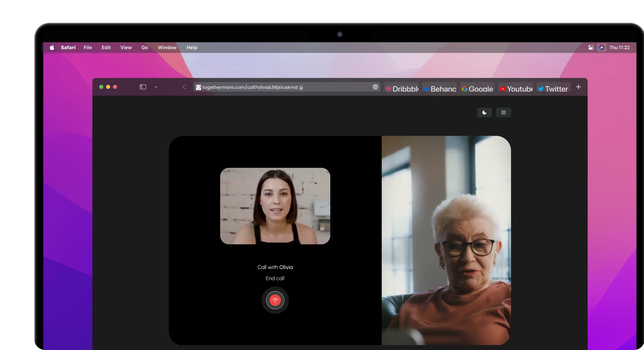Click the red end call button
The image size is (644, 350).
275,300
